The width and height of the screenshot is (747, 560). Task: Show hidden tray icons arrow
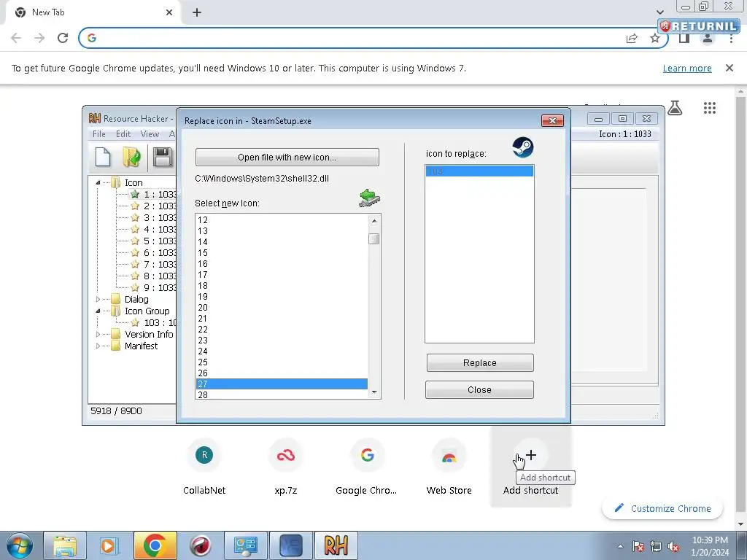[x=620, y=547]
